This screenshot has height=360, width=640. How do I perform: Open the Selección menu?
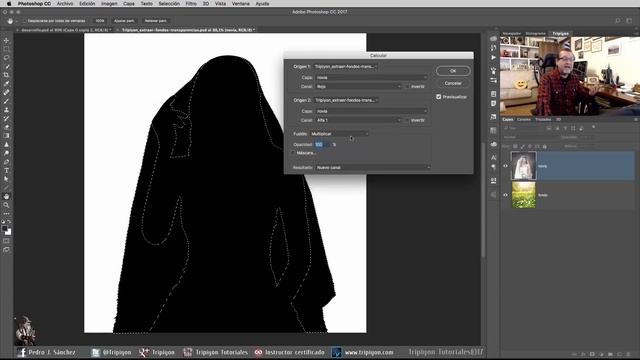[x=169, y=4]
